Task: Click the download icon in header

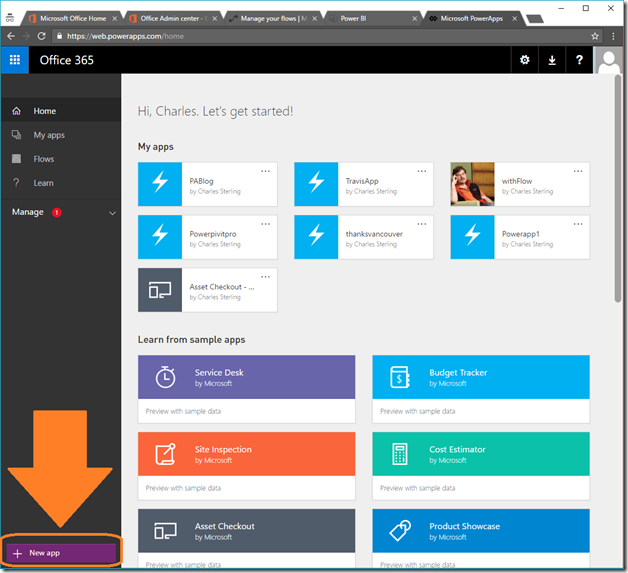Action: point(552,60)
